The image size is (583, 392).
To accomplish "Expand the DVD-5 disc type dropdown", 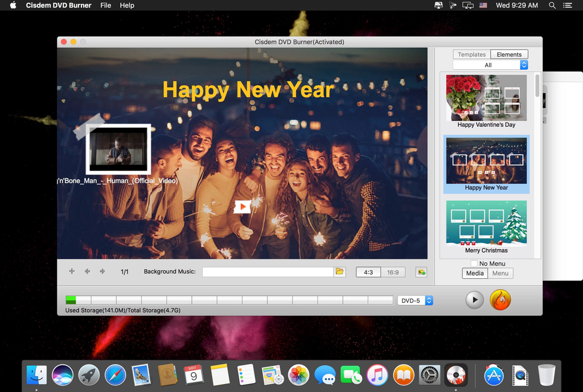I will click(x=415, y=300).
